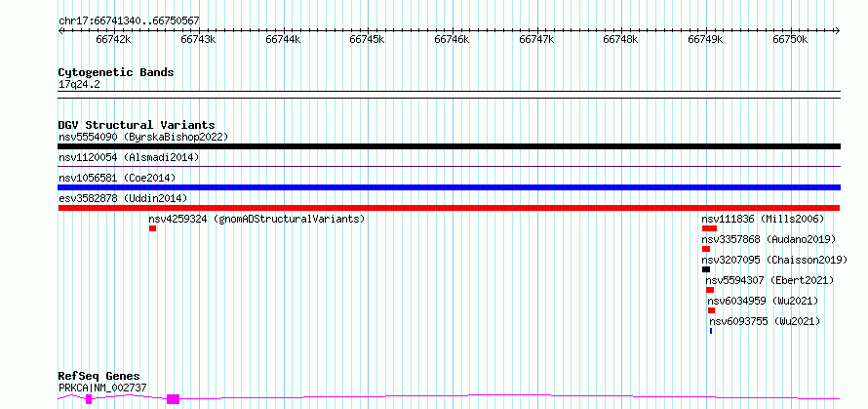Click the ruler's left arrowhead

coord(60,31)
